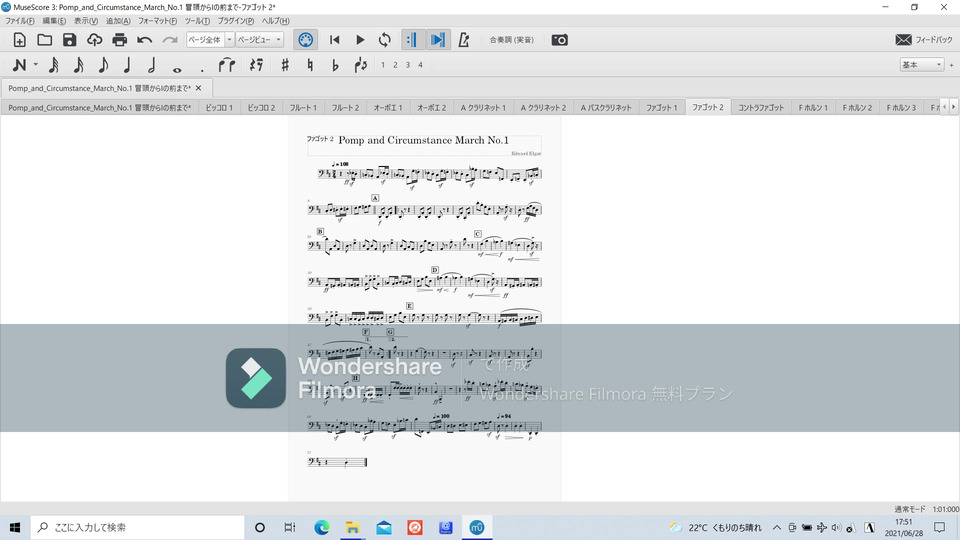960x540 pixels.
Task: Toggle pan score during playback
Action: pos(438,40)
